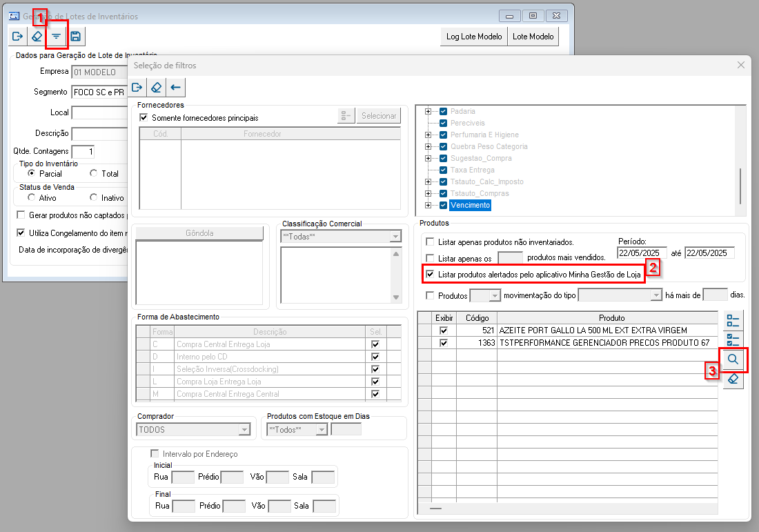Click the checklist icon beside products grid
Image resolution: width=759 pixels, height=532 pixels.
pyautogui.click(x=733, y=339)
